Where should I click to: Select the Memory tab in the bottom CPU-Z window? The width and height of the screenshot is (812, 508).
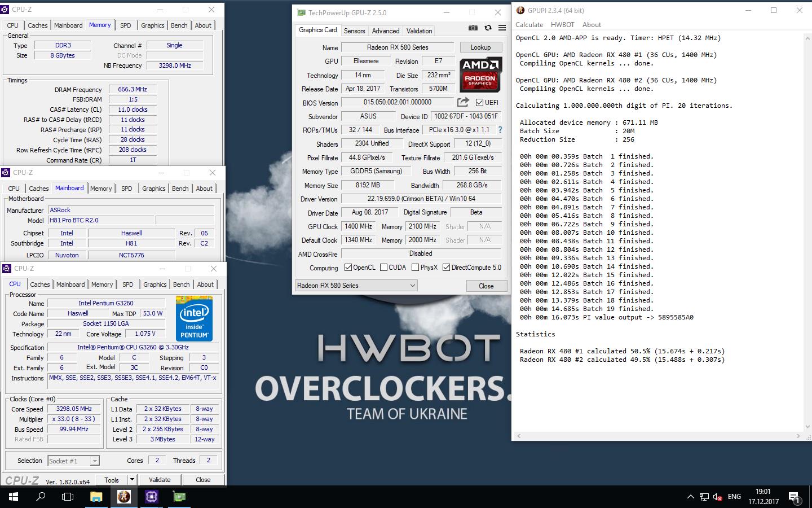click(102, 284)
